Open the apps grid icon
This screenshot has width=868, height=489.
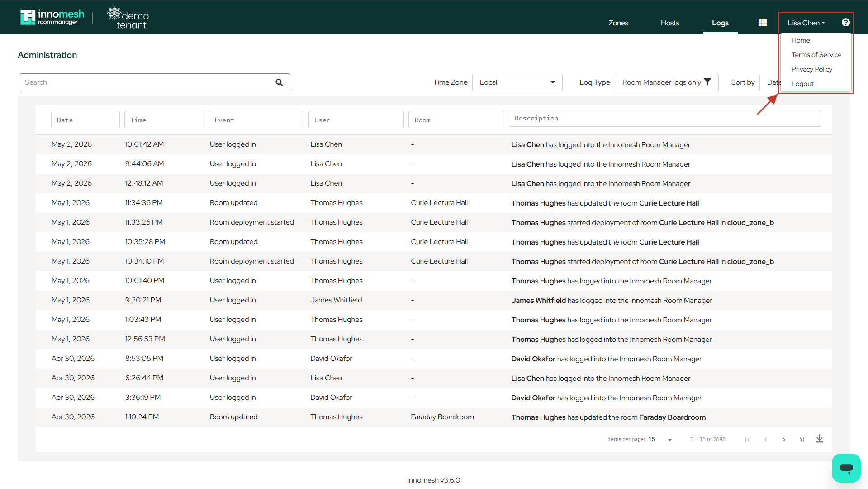[763, 23]
